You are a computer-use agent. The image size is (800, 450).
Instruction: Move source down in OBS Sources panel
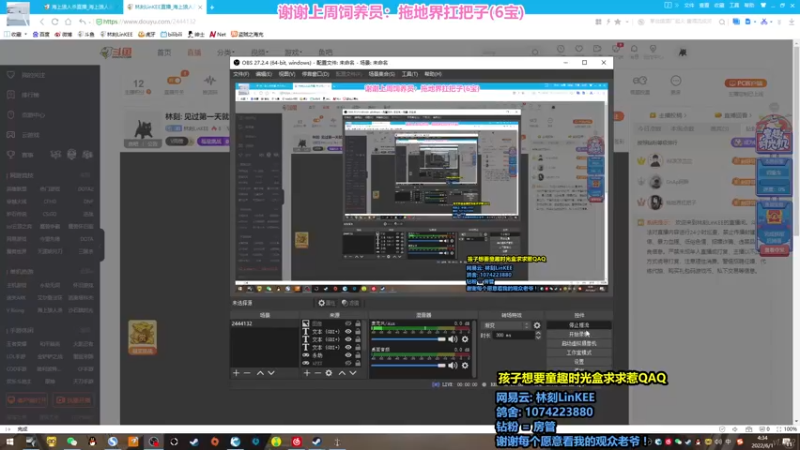pyautogui.click(x=353, y=373)
